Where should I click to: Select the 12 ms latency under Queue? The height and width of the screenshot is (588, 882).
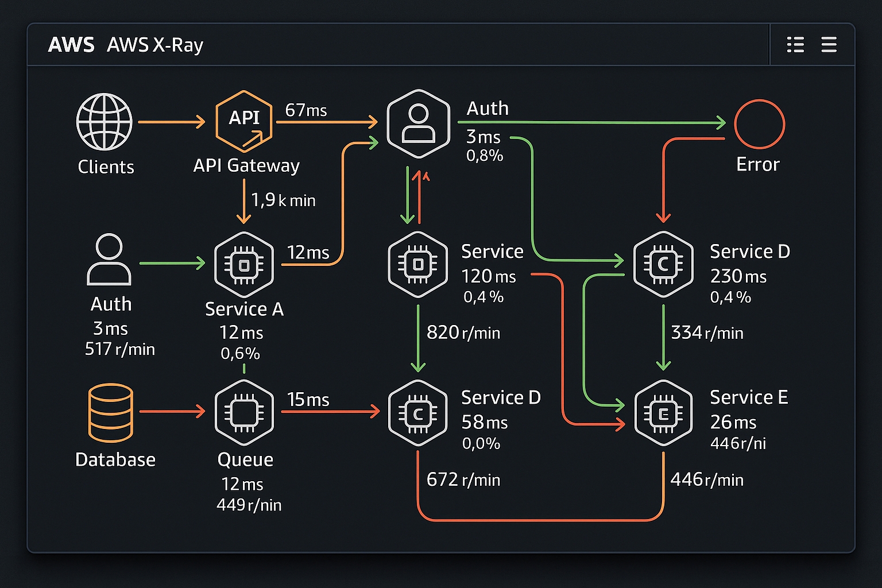click(242, 484)
